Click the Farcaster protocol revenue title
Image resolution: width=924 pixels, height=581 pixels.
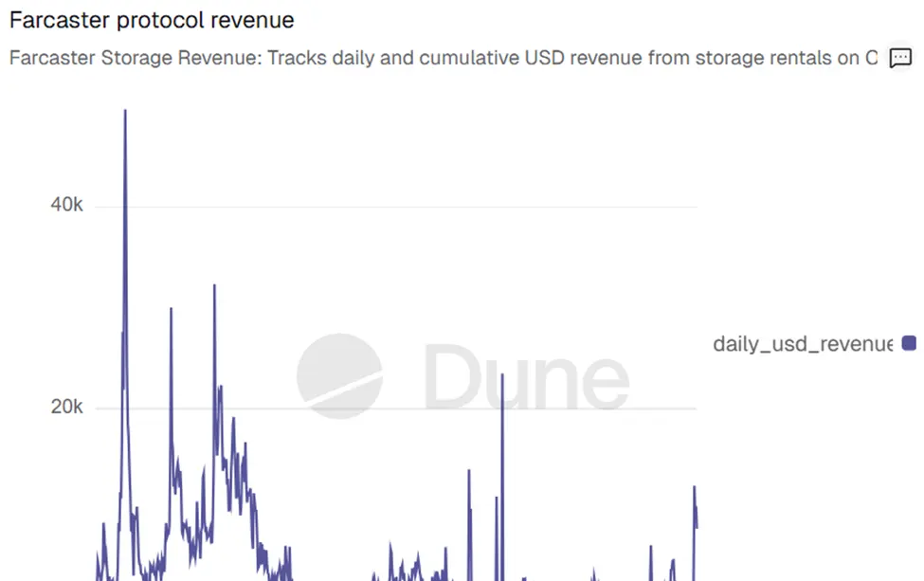coord(152,20)
